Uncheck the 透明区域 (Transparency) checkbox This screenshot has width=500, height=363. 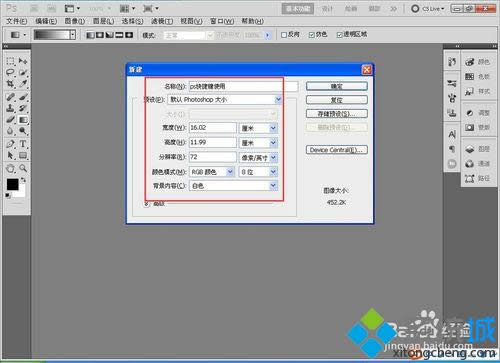tap(339, 35)
